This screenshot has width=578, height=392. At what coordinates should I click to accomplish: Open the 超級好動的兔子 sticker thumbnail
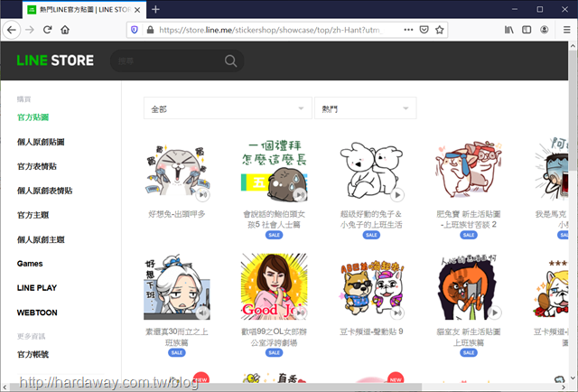point(371,170)
